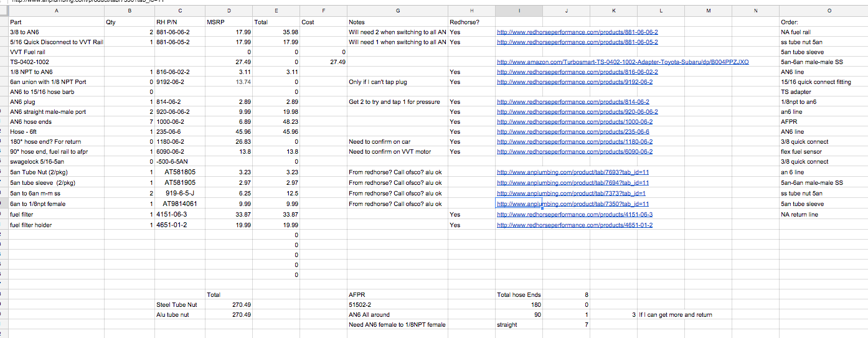This screenshot has height=338, width=868.
Task: Select the column G header
Action: point(397,11)
